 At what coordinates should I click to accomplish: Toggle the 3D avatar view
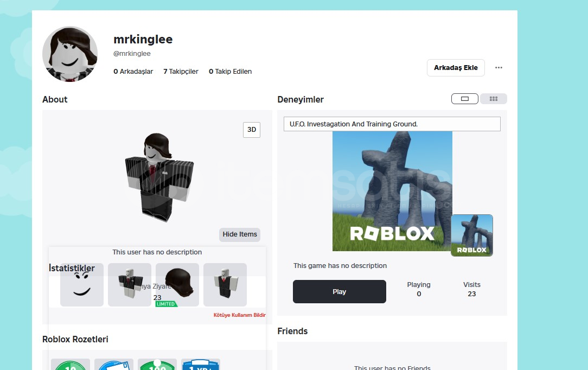(252, 130)
